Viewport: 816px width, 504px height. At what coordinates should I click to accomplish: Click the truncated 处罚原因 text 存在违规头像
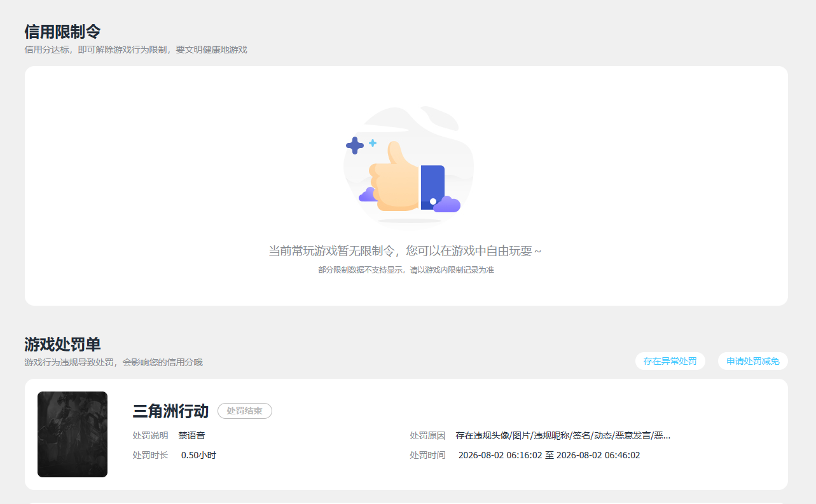point(563,435)
